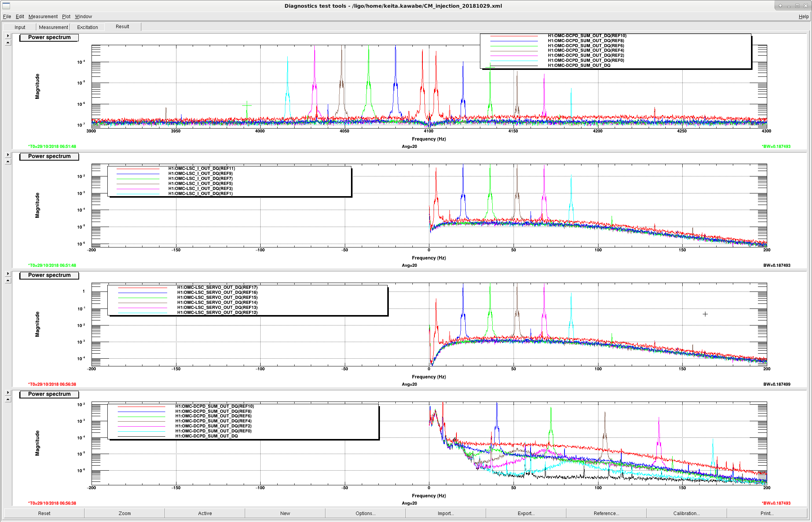Click right-arrow button beside OMC-LSC_SERVO plot
Viewport: 812px width, 522px height.
[x=8, y=274]
